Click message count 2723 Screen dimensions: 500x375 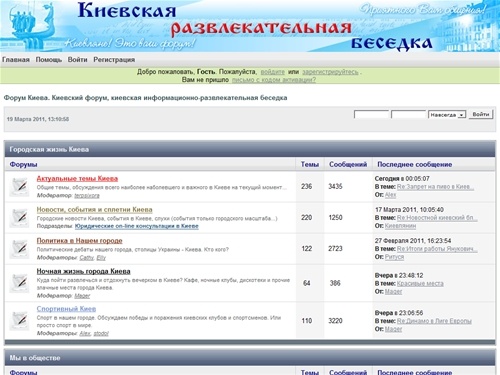335,248
